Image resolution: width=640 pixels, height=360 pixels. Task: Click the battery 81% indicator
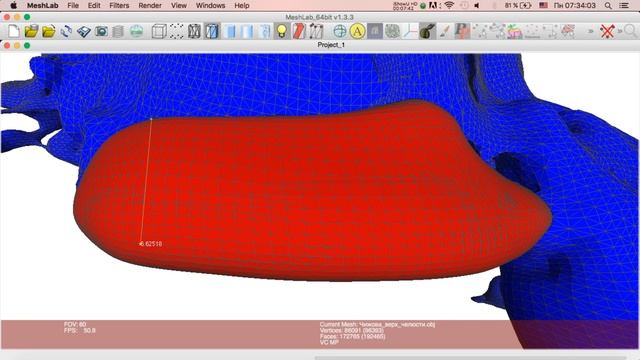click(518, 5)
